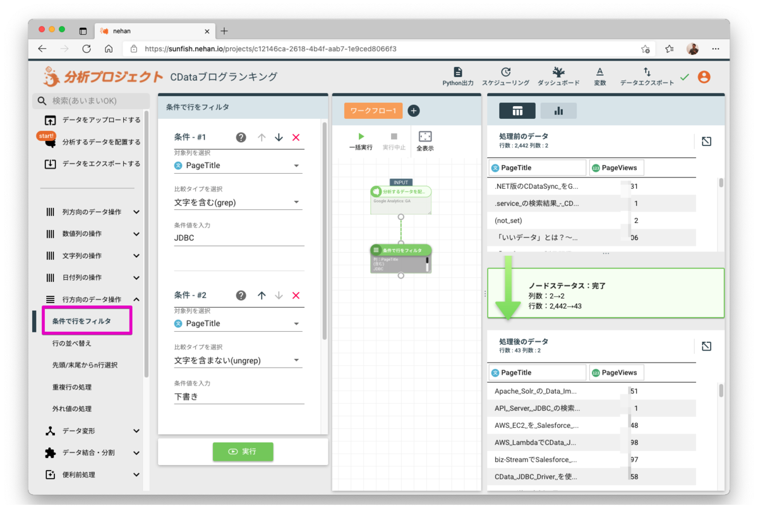Click the green 実行 button
758x532 pixels.
pyautogui.click(x=243, y=452)
